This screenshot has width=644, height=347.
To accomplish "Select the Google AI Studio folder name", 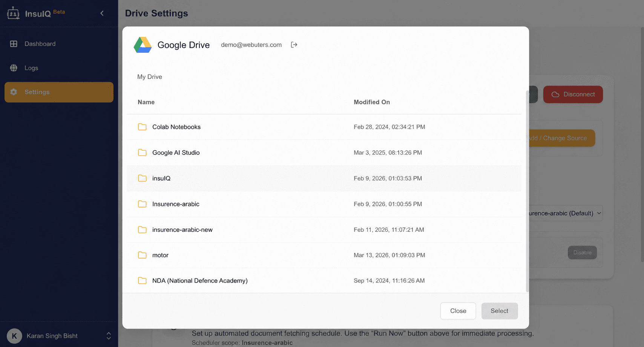I will (x=176, y=153).
